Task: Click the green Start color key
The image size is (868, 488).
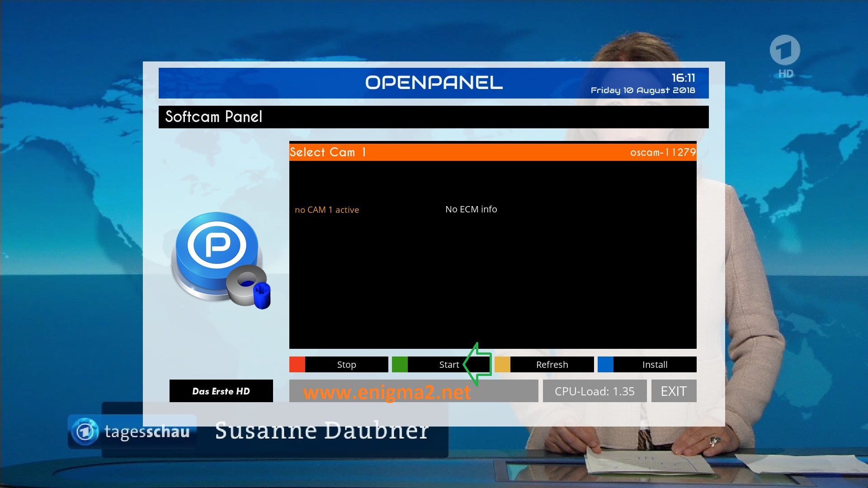Action: click(x=400, y=364)
